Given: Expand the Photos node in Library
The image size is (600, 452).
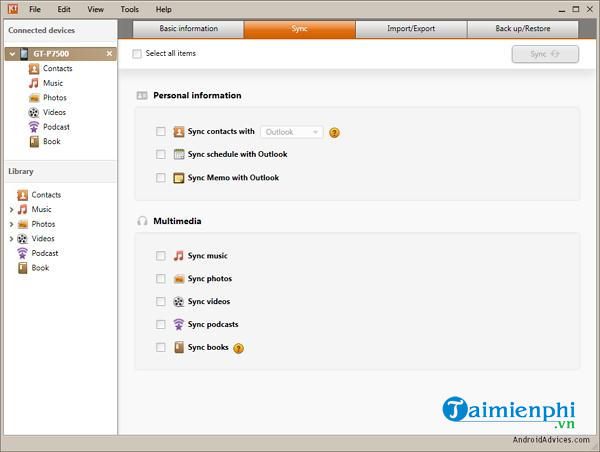Looking at the screenshot, I should (11, 224).
